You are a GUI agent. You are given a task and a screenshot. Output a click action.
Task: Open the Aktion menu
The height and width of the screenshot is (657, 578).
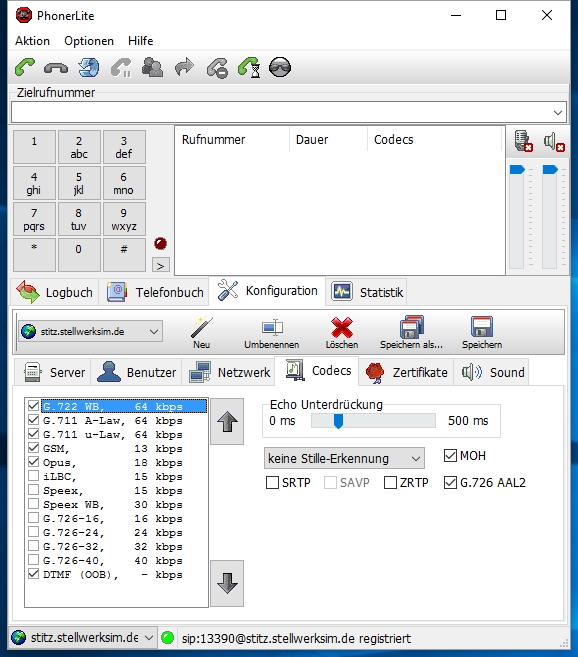(x=32, y=41)
